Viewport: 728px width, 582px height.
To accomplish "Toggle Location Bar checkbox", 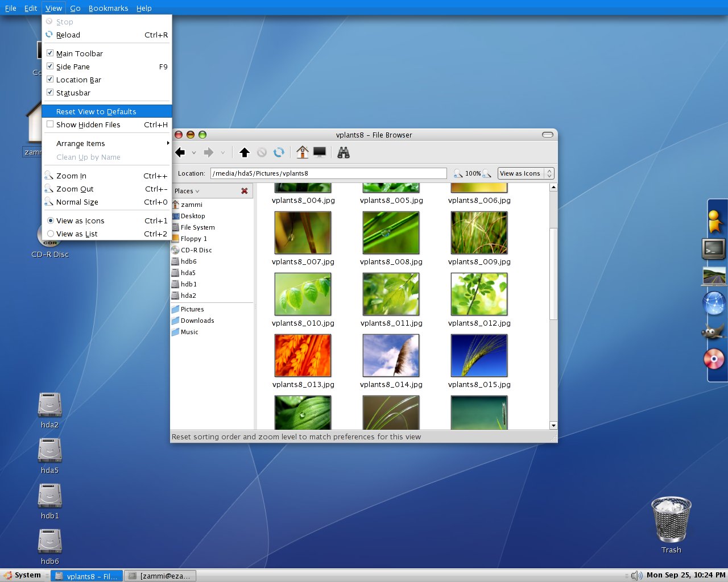I will [50, 80].
